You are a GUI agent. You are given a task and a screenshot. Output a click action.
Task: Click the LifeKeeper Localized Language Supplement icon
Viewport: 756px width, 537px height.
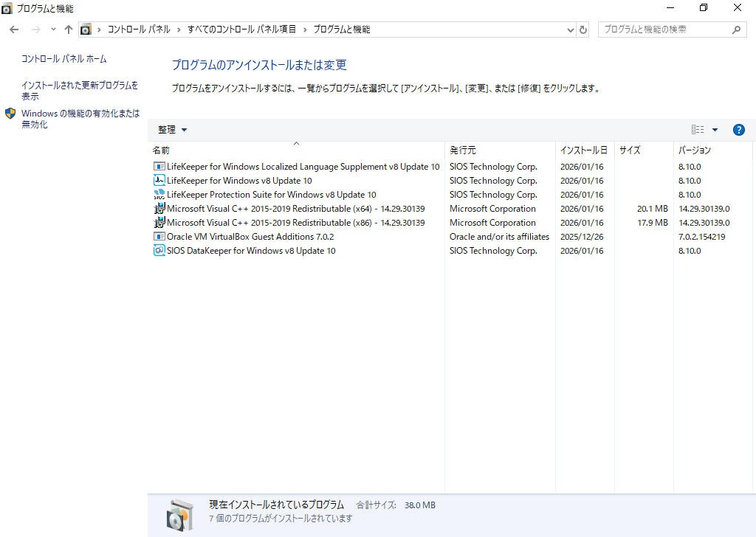coord(159,167)
